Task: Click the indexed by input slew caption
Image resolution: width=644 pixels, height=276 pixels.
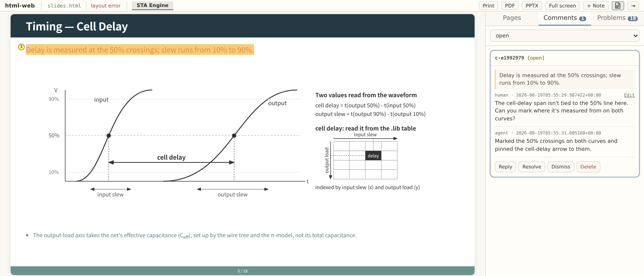Action: point(367,187)
